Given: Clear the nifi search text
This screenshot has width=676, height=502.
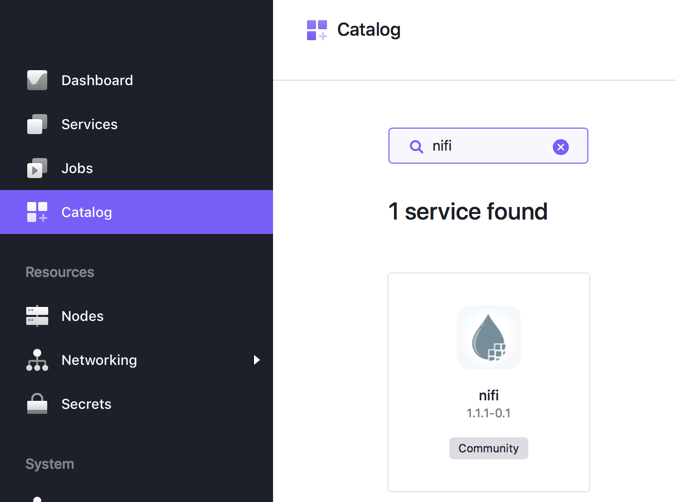Looking at the screenshot, I should (x=561, y=146).
